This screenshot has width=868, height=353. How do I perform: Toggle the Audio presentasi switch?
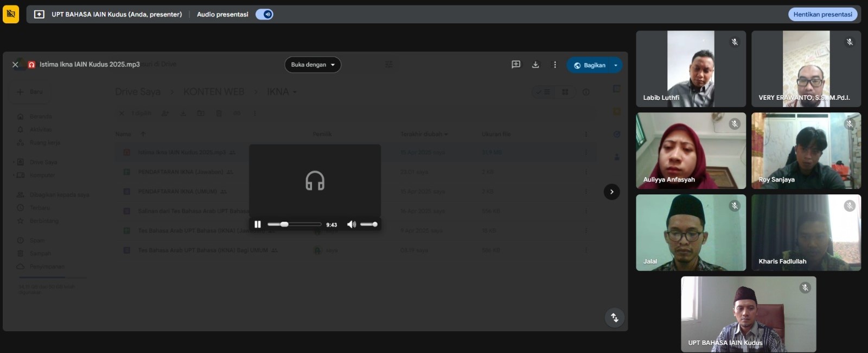pyautogui.click(x=264, y=15)
